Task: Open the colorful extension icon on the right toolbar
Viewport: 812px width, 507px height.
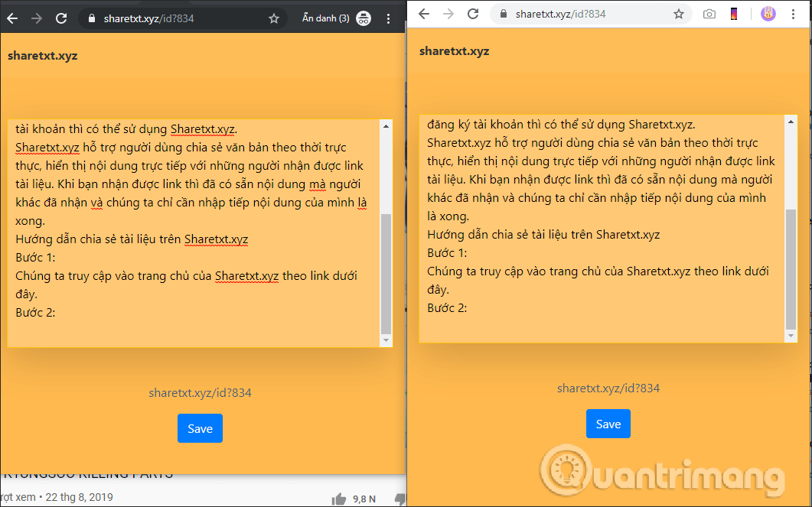Action: (x=734, y=13)
